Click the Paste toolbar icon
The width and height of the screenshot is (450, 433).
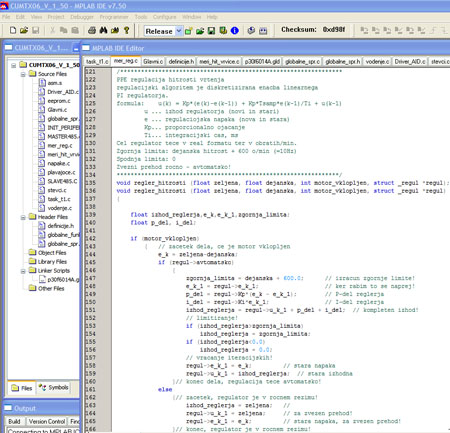click(75, 30)
